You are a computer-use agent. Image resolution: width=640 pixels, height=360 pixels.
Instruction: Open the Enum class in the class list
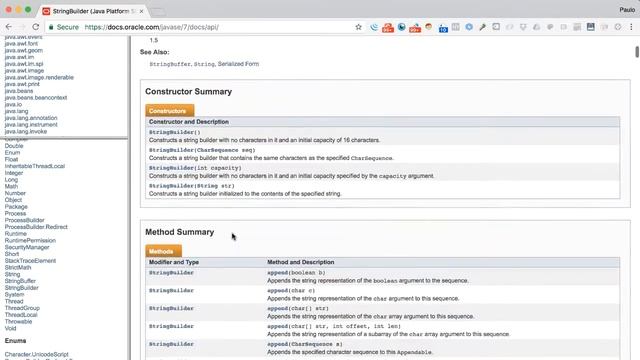pos(12,153)
